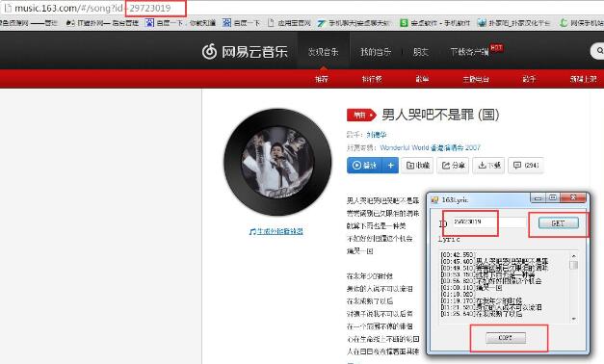Click 生成外链播放器 link under album disc
Image resolution: width=604 pixels, height=364 pixels.
(276, 231)
